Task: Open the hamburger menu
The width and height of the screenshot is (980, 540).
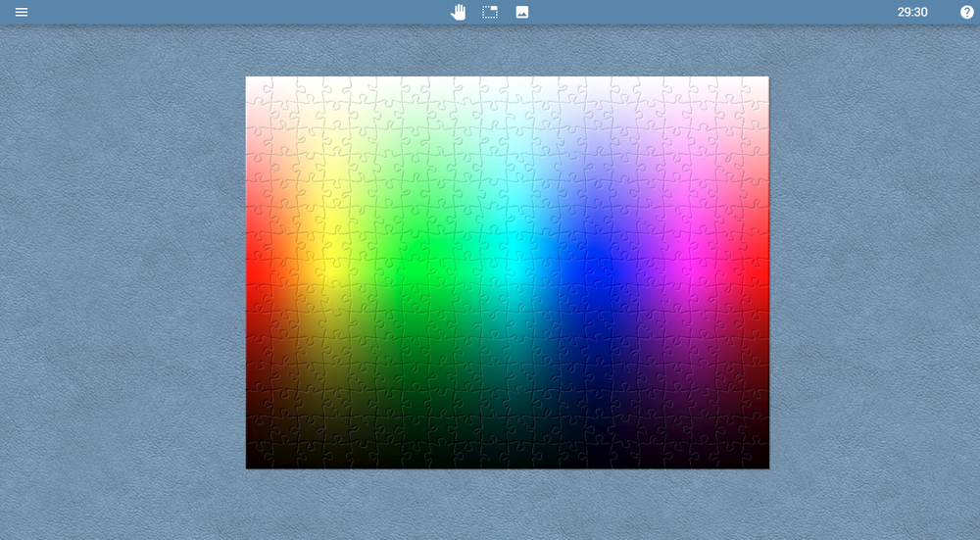Action: click(x=22, y=12)
